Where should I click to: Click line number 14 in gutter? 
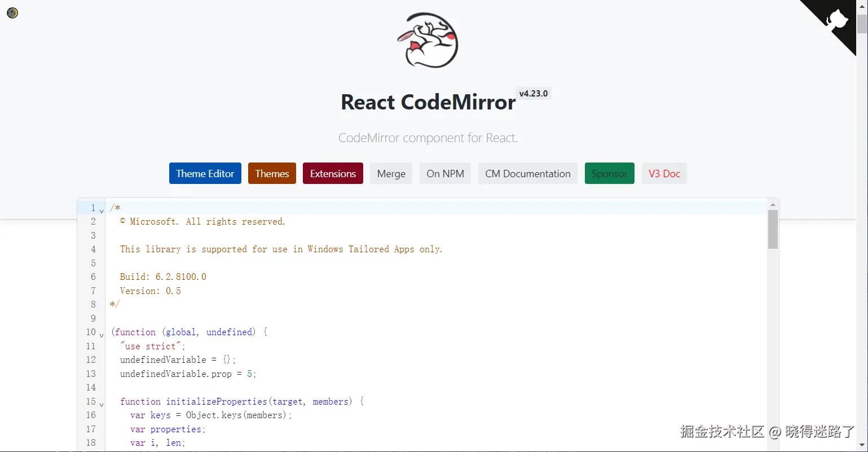tap(91, 387)
